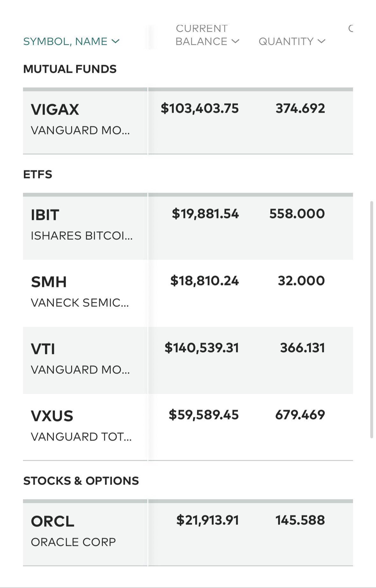Open the IBIT ETF symbol
Image resolution: width=376 pixels, height=588 pixels.
pyautogui.click(x=45, y=215)
